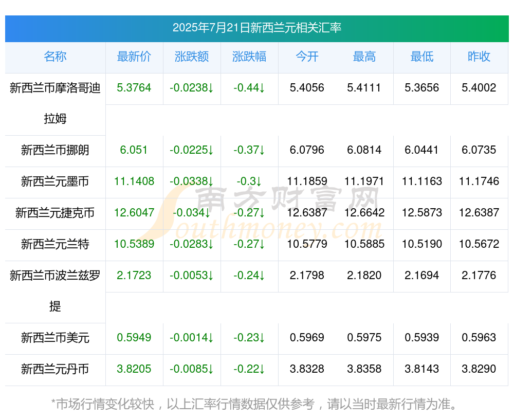Click the 涨跌额 column header
Viewport: 514px width, 420px height.
pyautogui.click(x=192, y=57)
